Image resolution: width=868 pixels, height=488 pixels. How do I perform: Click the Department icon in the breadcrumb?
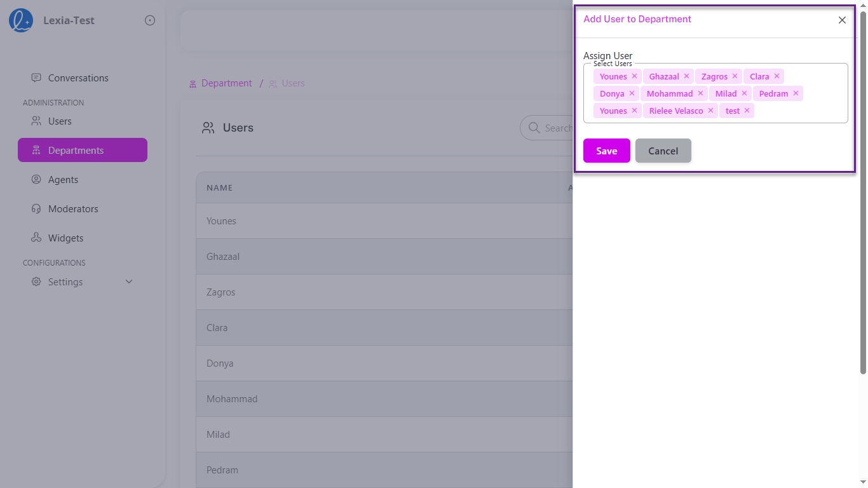(x=192, y=83)
